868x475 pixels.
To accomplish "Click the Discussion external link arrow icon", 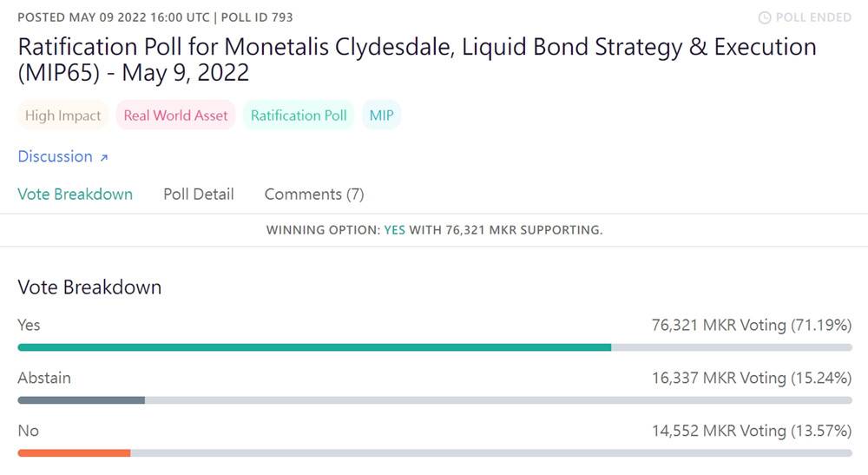I will pos(103,158).
